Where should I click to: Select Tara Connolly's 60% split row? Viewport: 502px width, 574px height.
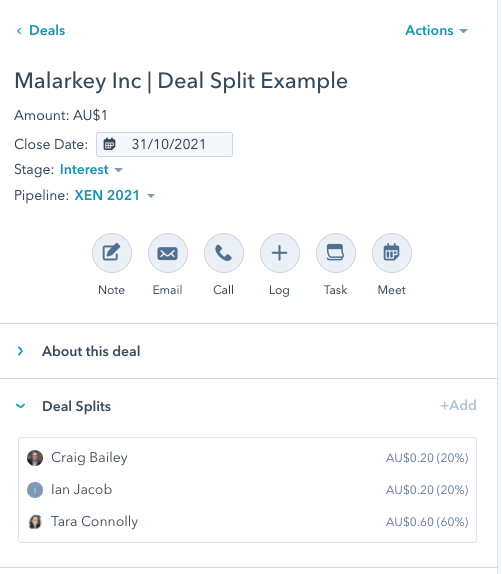(x=248, y=522)
